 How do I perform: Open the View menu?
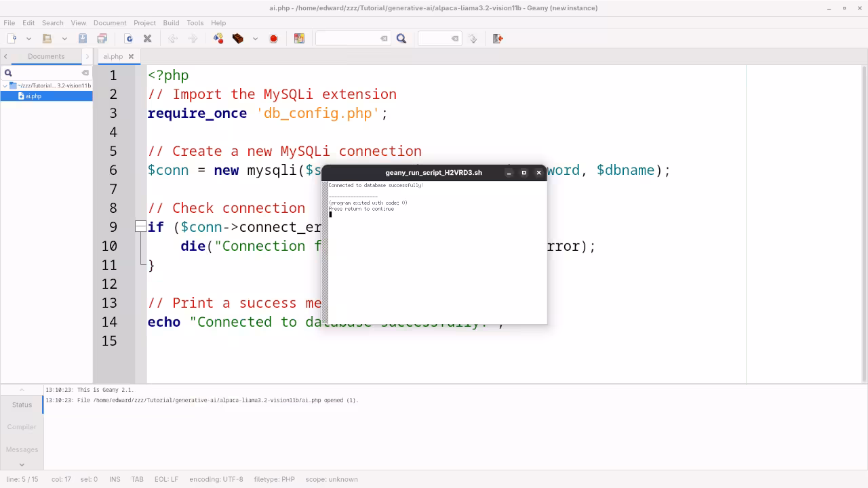click(79, 22)
